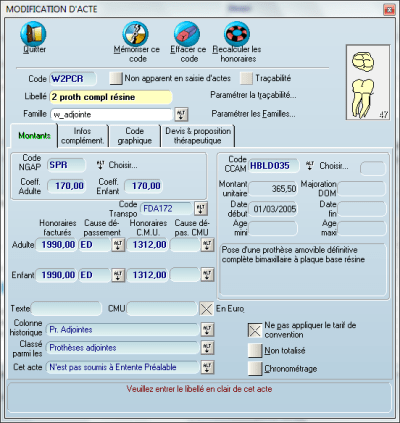Click the Mémoriser ce code icon
The height and width of the screenshot is (423, 400).
coord(135,33)
